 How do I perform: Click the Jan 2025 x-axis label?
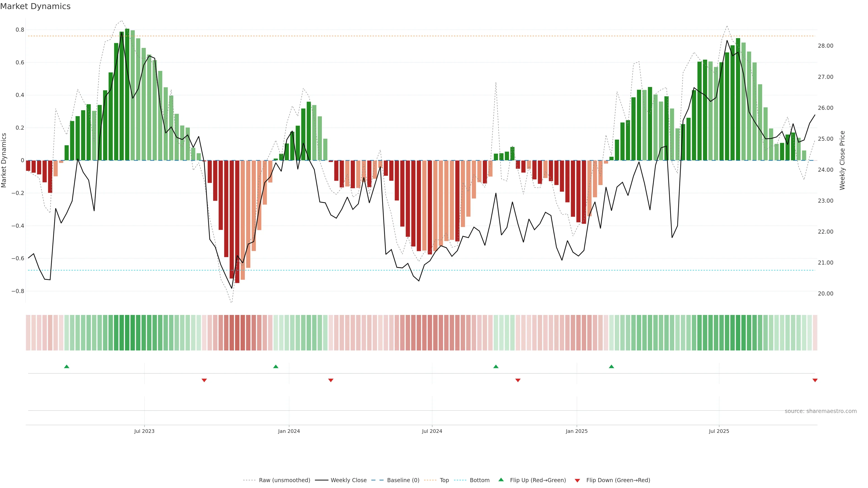click(x=577, y=431)
